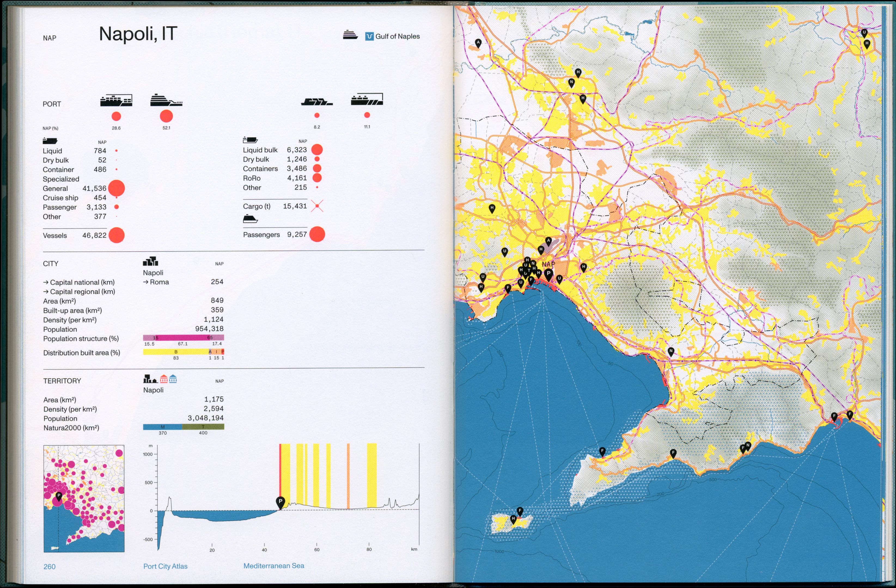
Task: Click the city buildings icon above Napoli
Action: [150, 261]
